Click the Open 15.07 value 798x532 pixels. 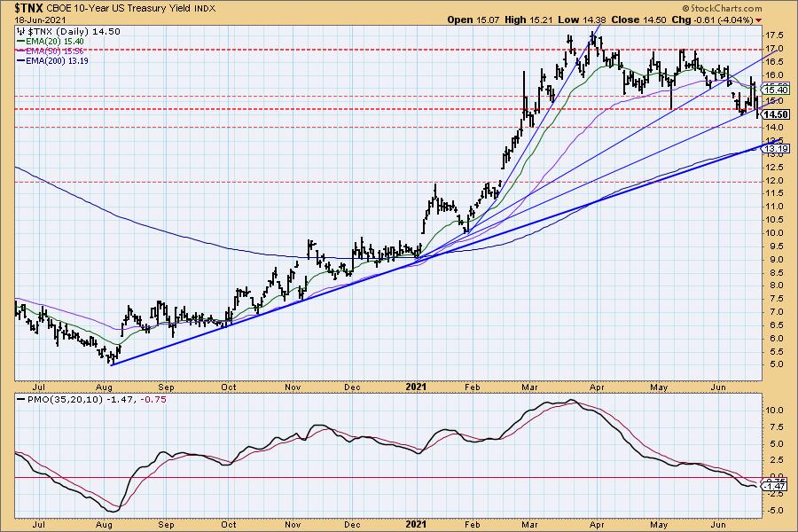(473, 20)
